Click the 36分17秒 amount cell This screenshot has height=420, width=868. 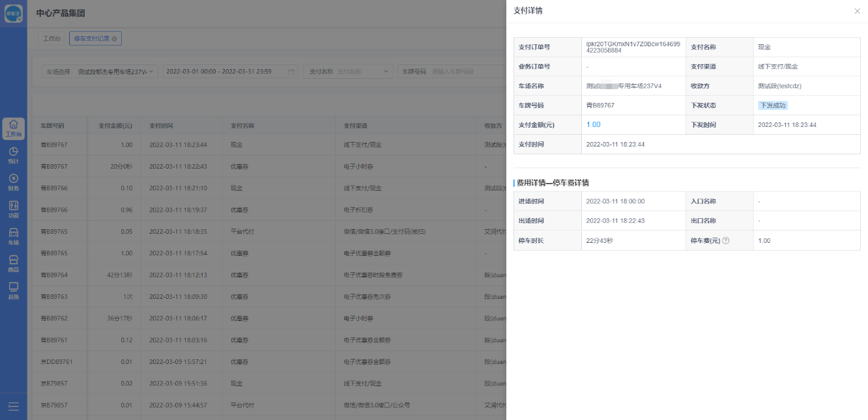click(120, 318)
